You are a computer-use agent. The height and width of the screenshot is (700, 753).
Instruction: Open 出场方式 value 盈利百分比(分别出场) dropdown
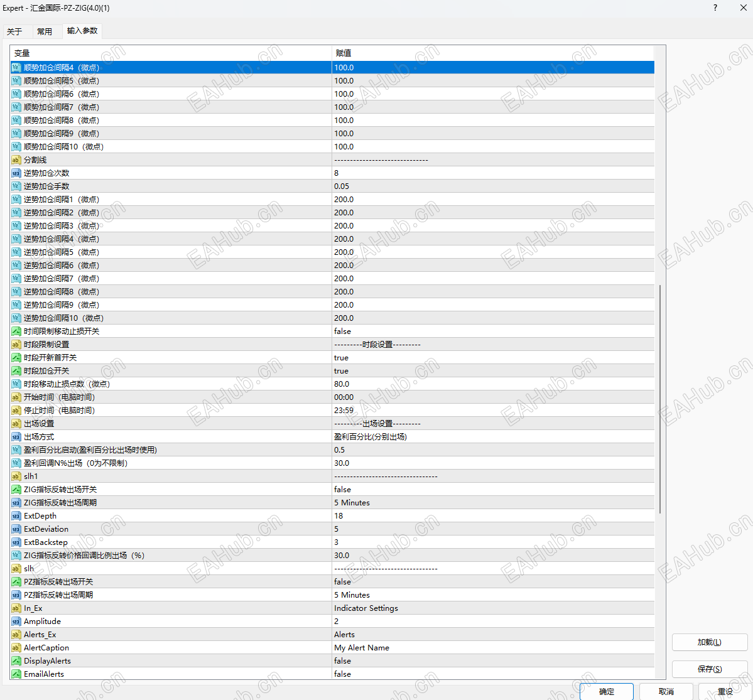click(493, 437)
